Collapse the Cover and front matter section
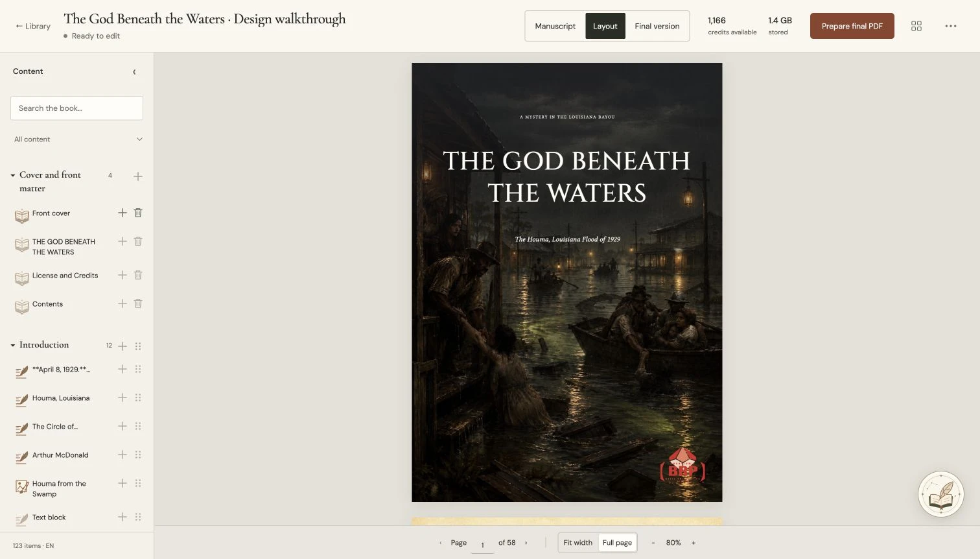This screenshot has width=980, height=559. coord(13,175)
